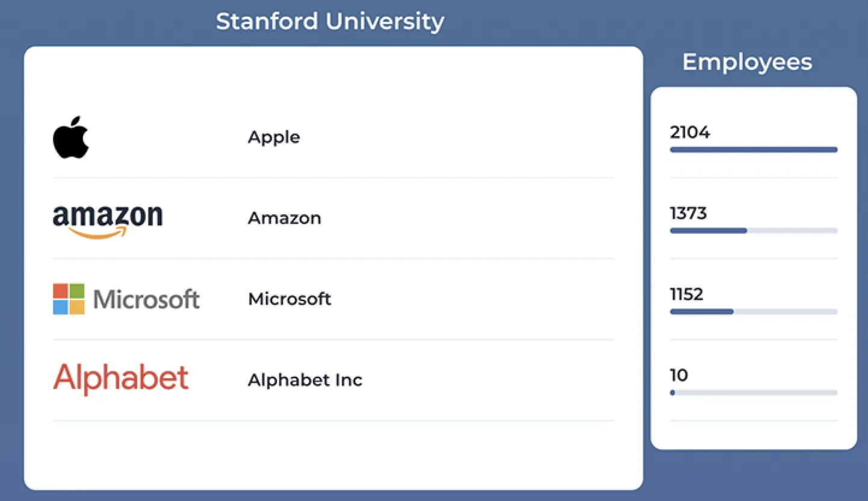This screenshot has height=501, width=868.
Task: Click the full progress bar under 2104
Action: point(753,150)
